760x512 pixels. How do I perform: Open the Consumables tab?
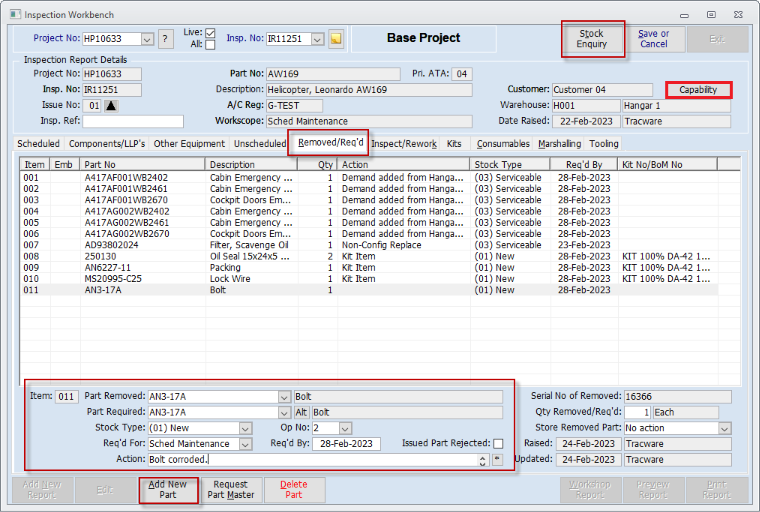coord(503,144)
